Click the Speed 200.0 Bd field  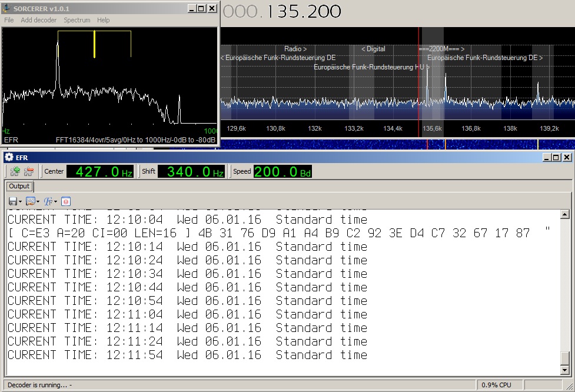click(x=282, y=172)
